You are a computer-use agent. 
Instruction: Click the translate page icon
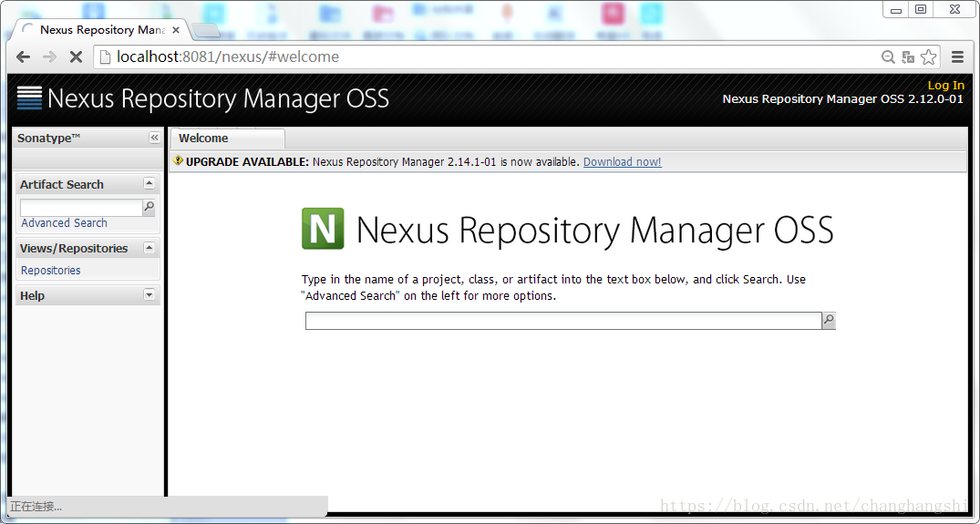click(908, 57)
